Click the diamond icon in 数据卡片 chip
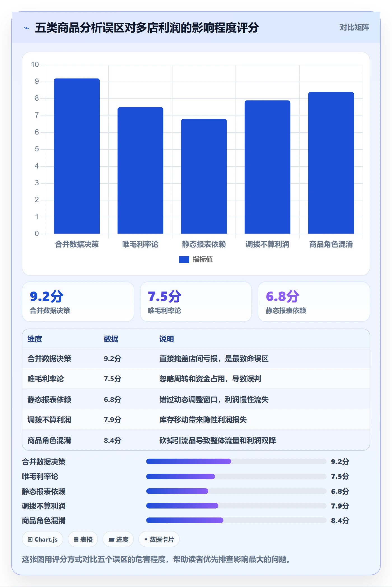Image resolution: width=392 pixels, height=587 pixels. click(146, 539)
